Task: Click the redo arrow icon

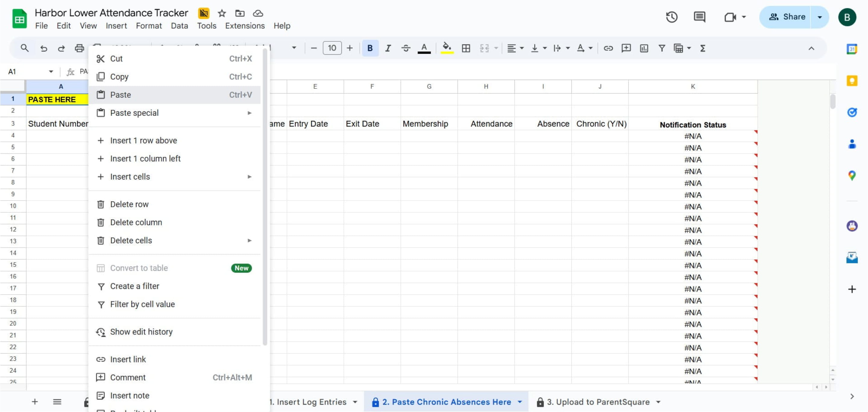Action: pyautogui.click(x=61, y=48)
